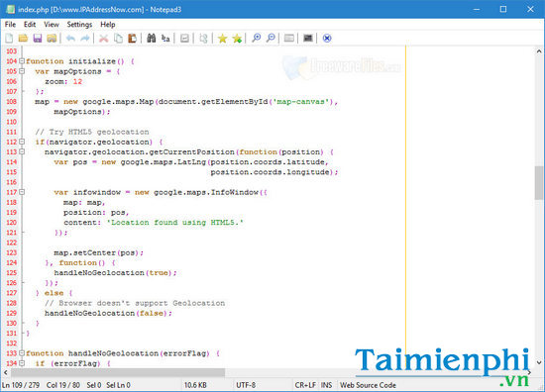Viewport: 545px width, 392px height.
Task: Click the vertical scrollbar up arrow
Action: click(539, 51)
